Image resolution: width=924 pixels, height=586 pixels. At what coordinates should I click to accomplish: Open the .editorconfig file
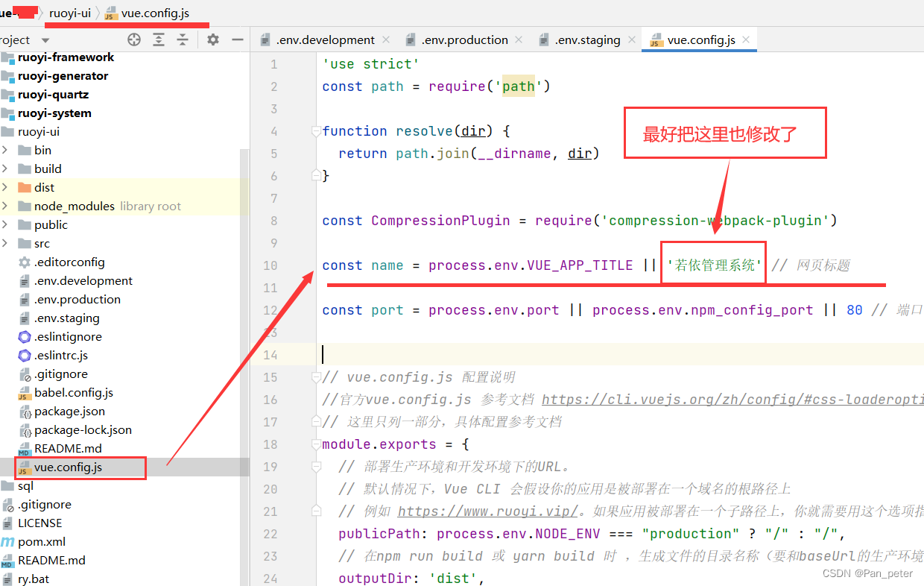69,262
